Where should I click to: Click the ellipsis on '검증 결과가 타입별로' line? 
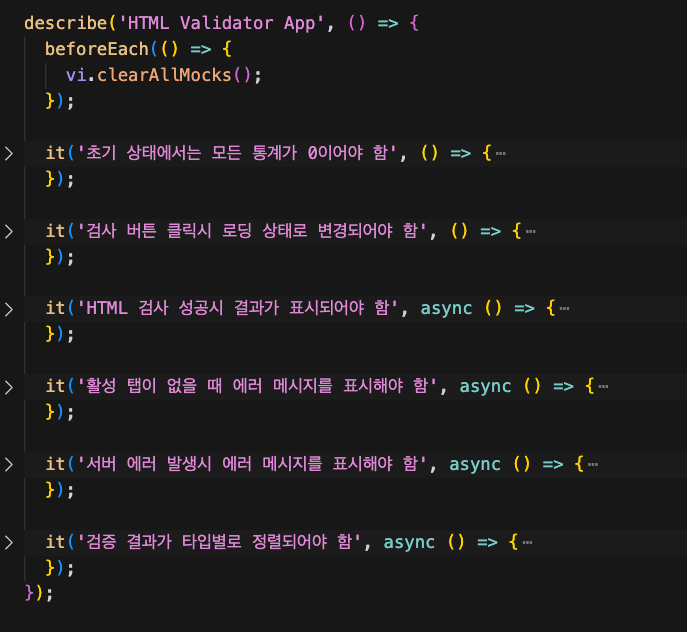527,542
